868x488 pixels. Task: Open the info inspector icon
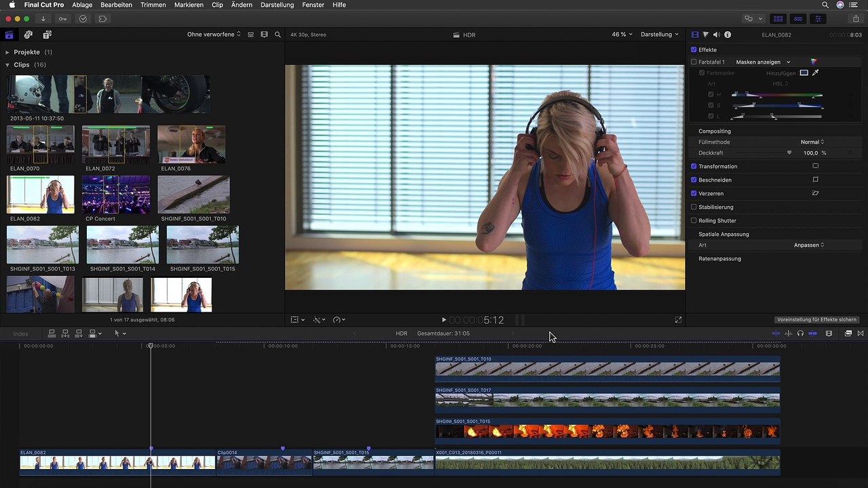click(x=728, y=35)
